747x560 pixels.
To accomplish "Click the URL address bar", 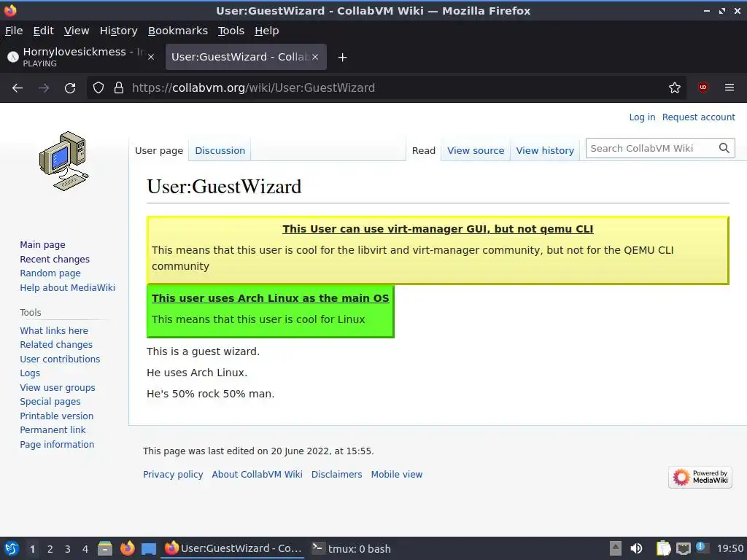I will click(386, 87).
